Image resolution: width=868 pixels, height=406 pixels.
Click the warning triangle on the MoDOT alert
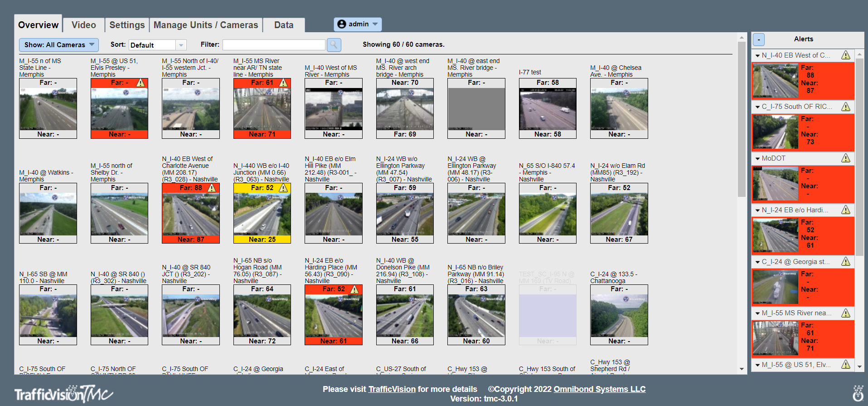pos(846,158)
